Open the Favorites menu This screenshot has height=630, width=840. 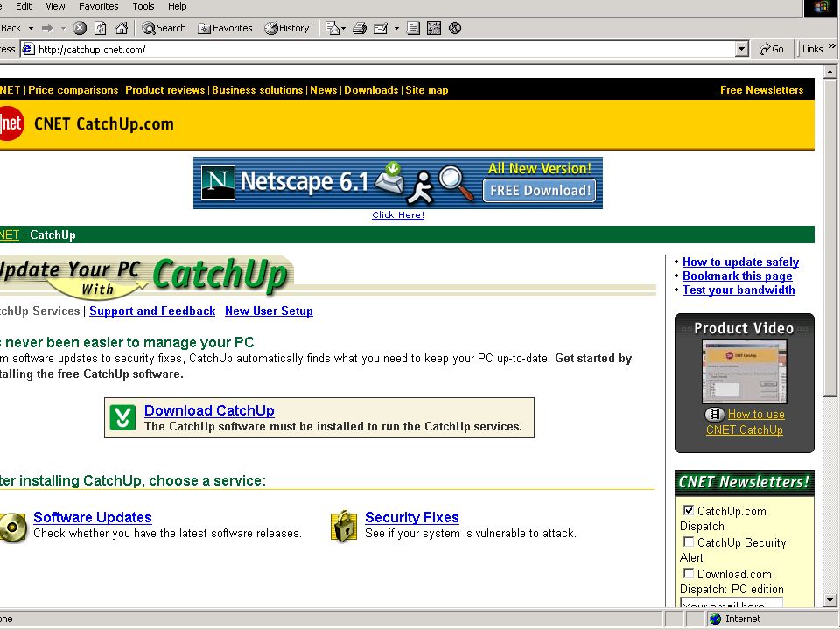99,6
